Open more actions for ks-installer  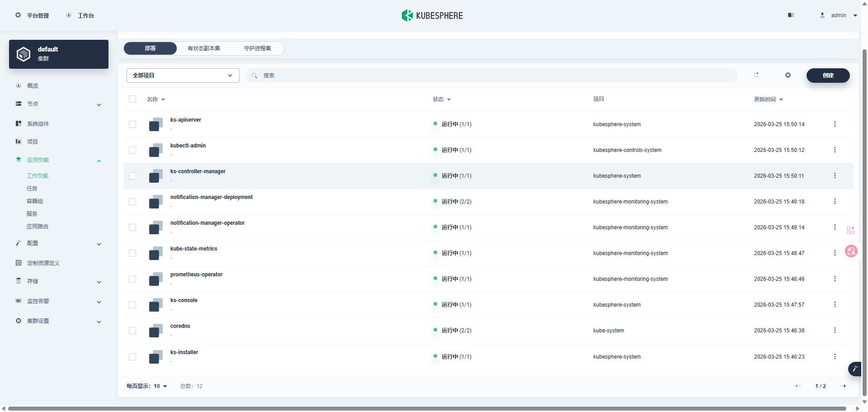835,356
